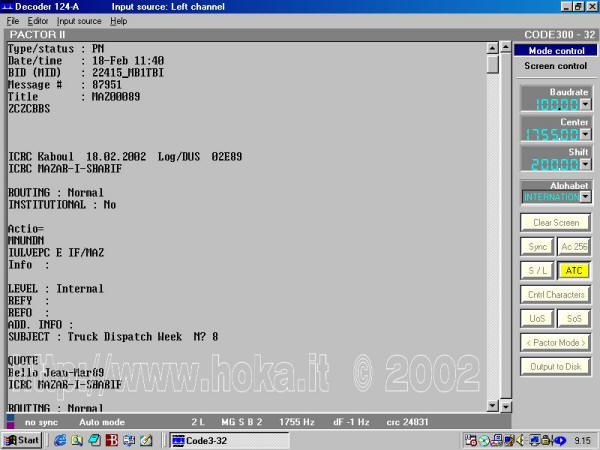Toggle the S / L button

coord(537,271)
